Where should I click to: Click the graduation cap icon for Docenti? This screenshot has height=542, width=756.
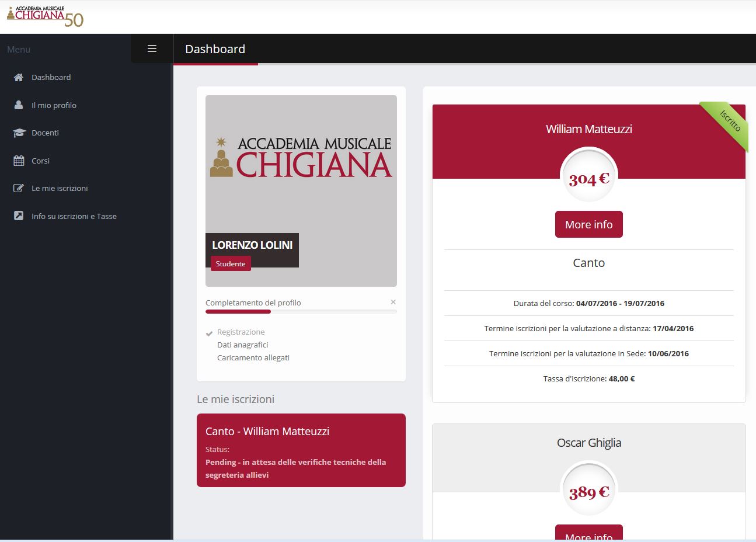pos(19,133)
